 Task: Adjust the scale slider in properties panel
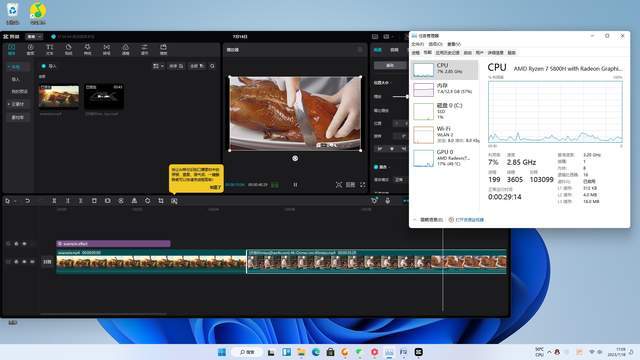point(400,96)
